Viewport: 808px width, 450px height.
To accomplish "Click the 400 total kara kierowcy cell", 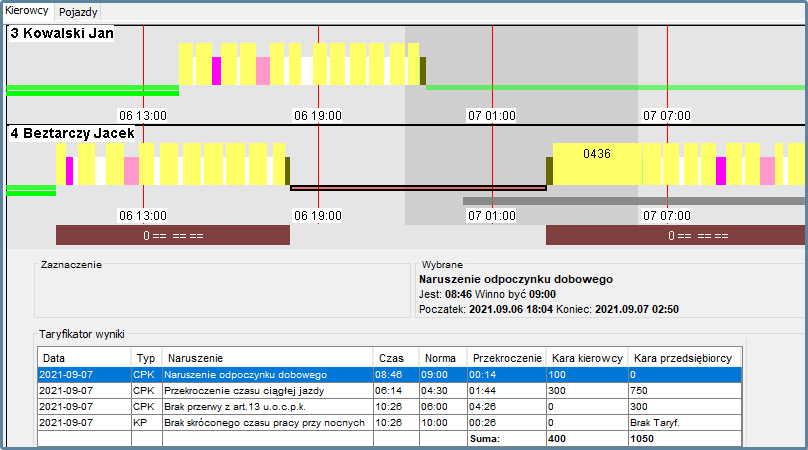I will point(587,439).
